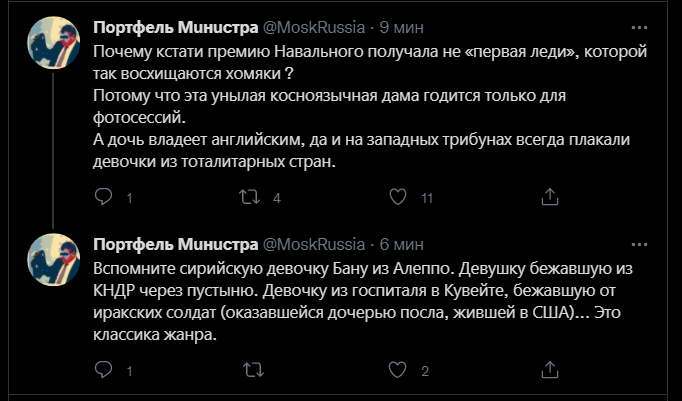The image size is (682, 401).
Task: Click @MoskRussia handle in the first tweet
Action: [x=314, y=27]
